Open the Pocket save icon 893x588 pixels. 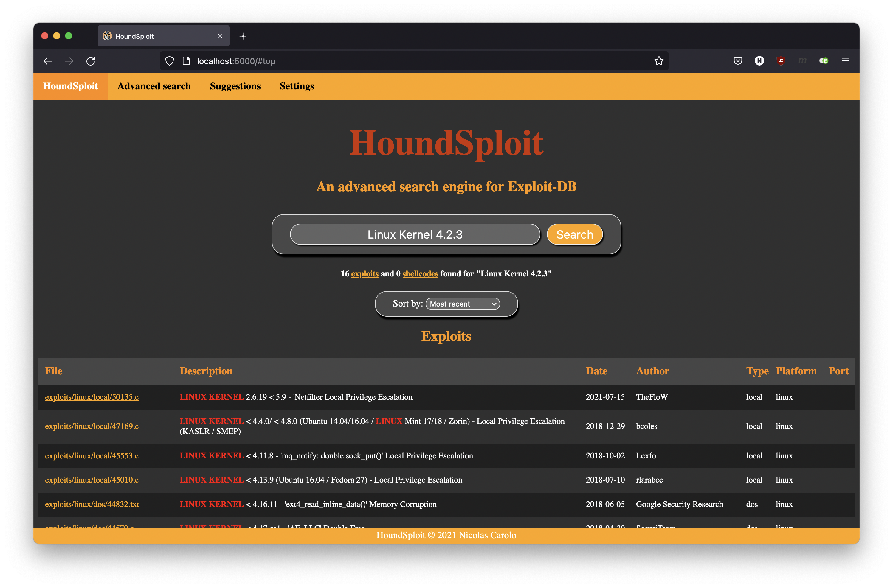click(738, 61)
